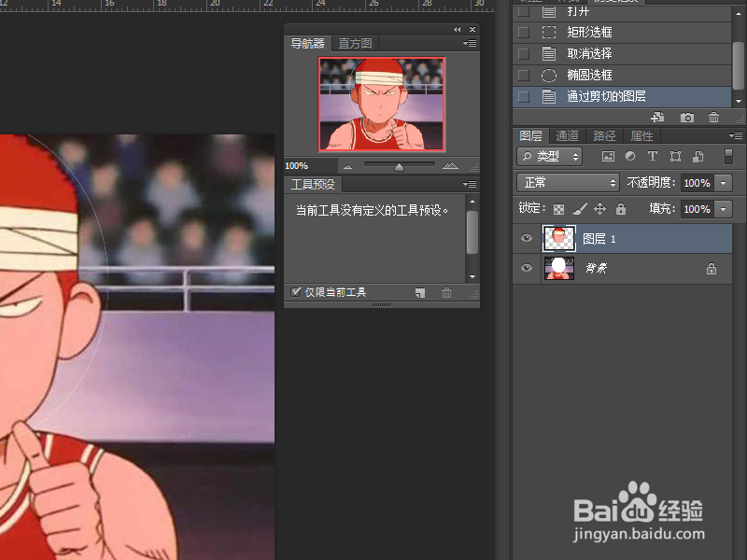The width and height of the screenshot is (747, 560).
Task: Collapse the Navigator panel with double-arrow icon
Action: pyautogui.click(x=458, y=30)
